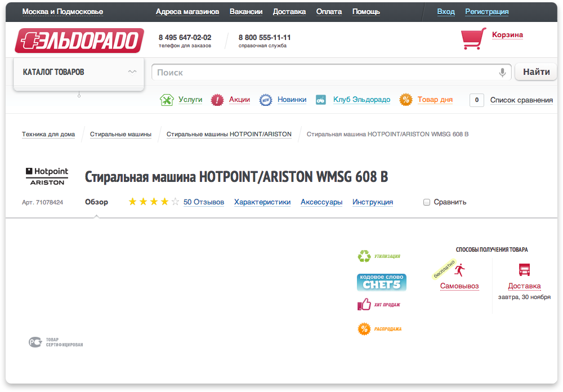
Task: Click the Eldorado logo
Action: (x=79, y=41)
